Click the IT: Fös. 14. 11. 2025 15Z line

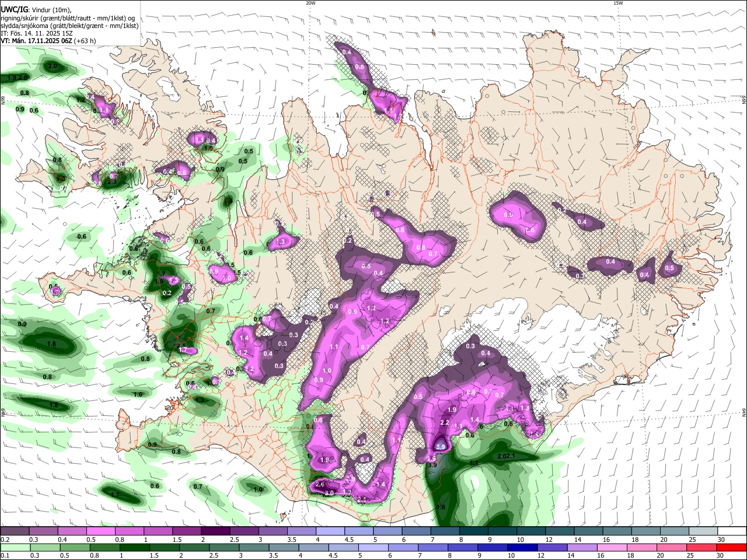[36, 33]
